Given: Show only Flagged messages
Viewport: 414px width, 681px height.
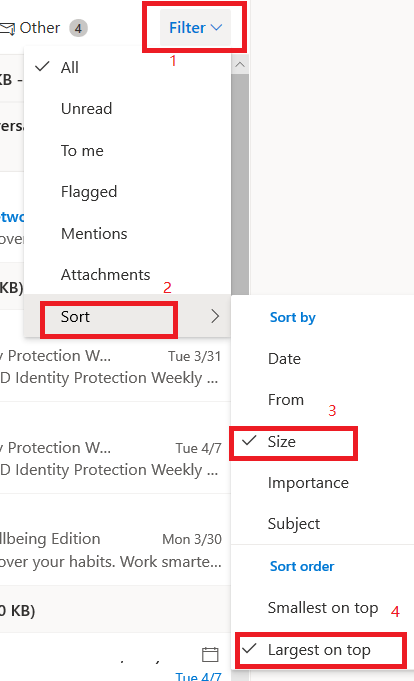Looking at the screenshot, I should [x=127, y=192].
